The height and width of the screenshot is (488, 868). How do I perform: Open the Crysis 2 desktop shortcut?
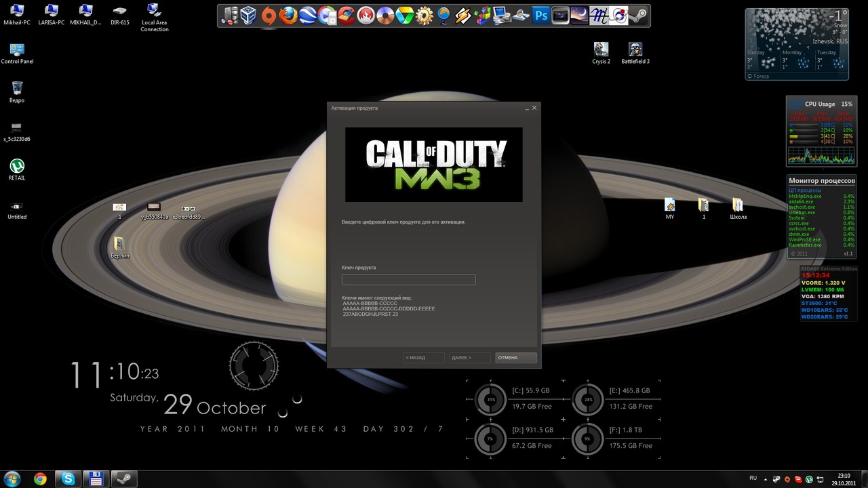pyautogui.click(x=601, y=53)
